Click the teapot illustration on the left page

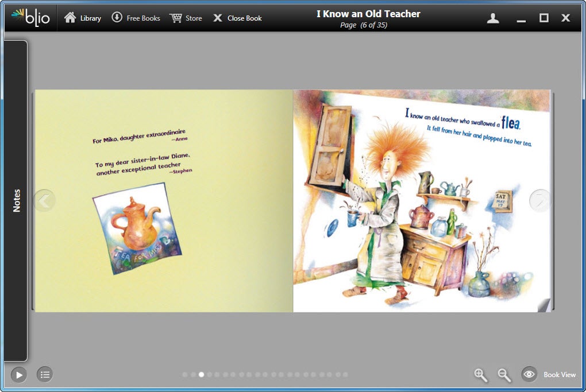tap(137, 228)
